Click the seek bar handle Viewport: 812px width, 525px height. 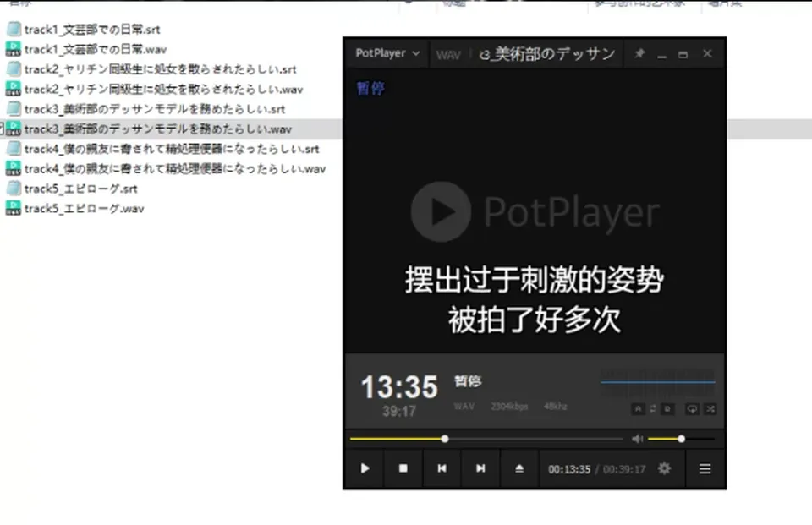(445, 439)
